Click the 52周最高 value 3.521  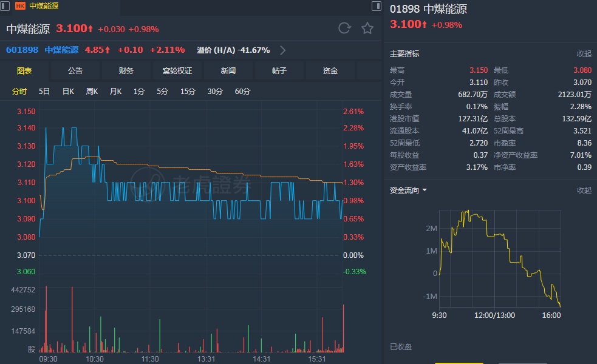click(582, 131)
